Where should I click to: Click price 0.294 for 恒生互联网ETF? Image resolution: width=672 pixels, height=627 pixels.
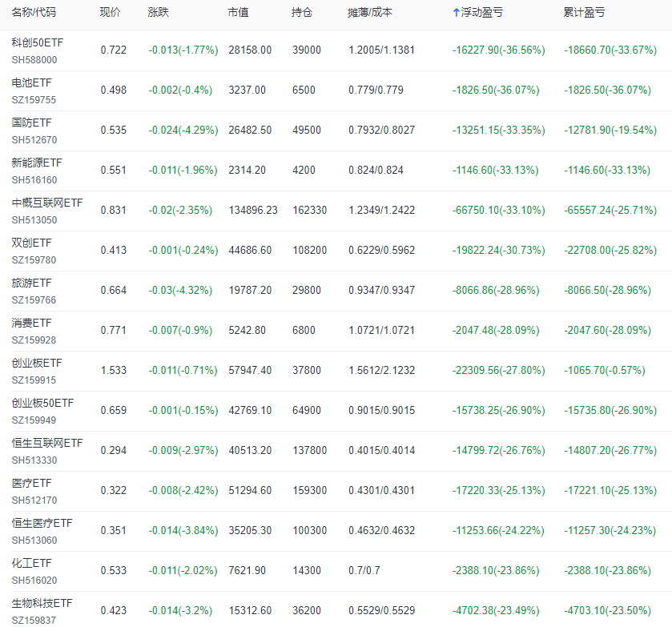pos(114,451)
